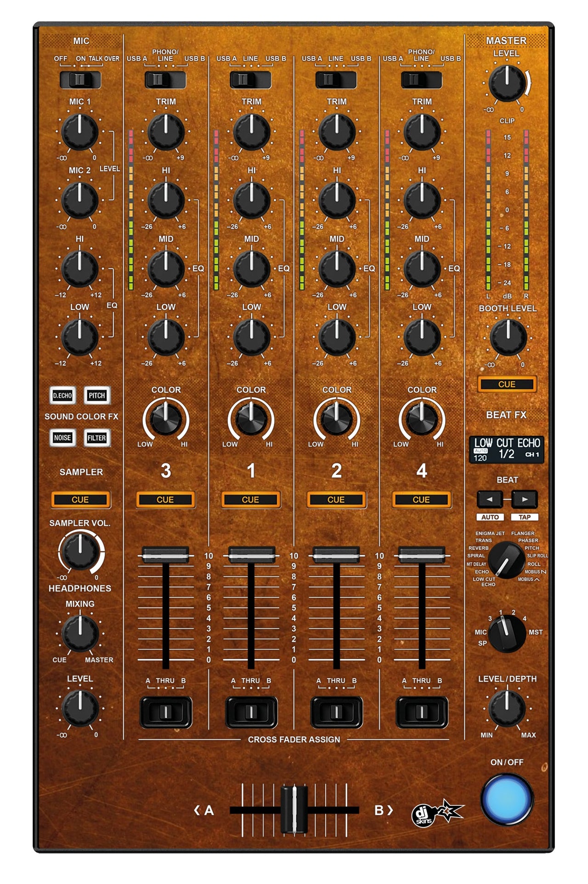Click channel 4 volume fader cap
The width and height of the screenshot is (588, 884).
422,555
